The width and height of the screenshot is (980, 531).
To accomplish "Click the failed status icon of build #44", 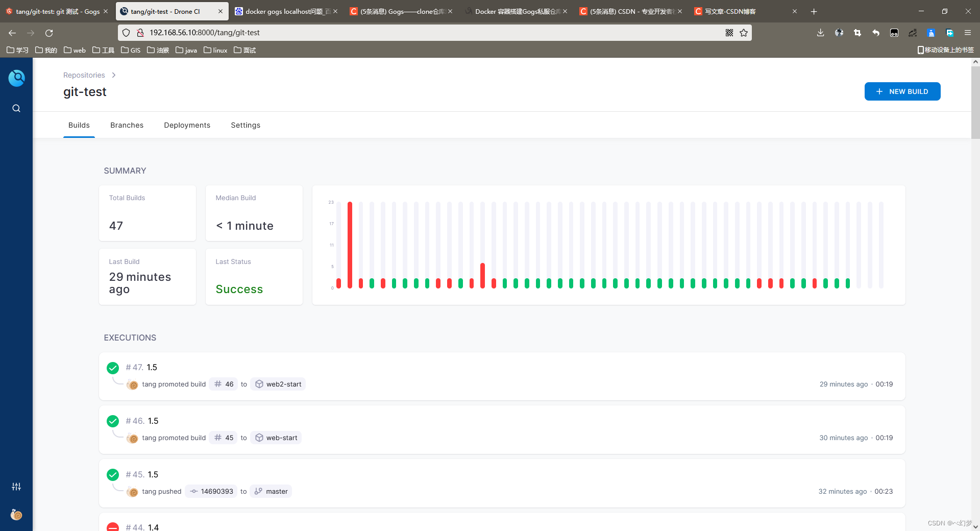I will 113,527.
